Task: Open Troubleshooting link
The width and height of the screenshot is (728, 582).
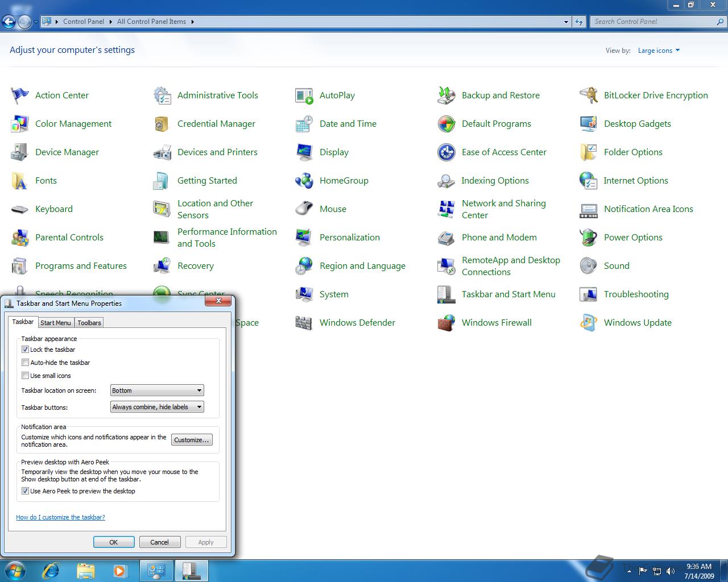Action: 636,294
